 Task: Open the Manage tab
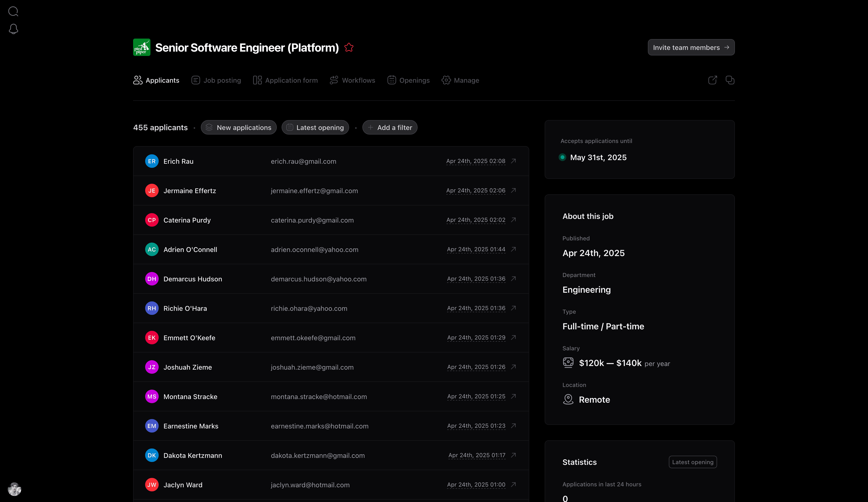coord(460,80)
